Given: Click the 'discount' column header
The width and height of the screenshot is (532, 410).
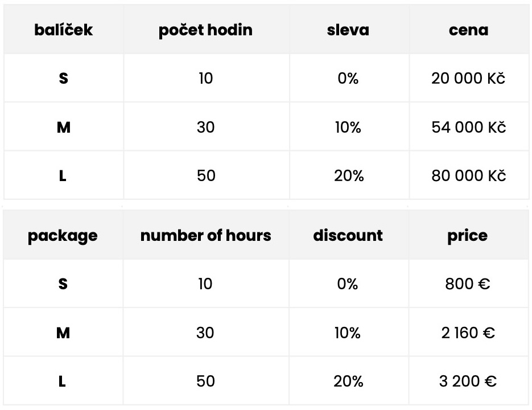Looking at the screenshot, I should (349, 235).
